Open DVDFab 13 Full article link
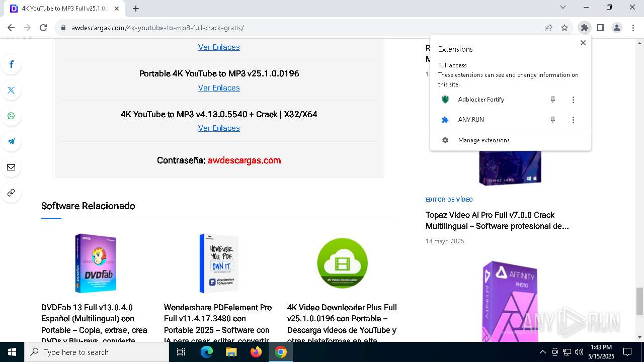644x362 pixels. [x=95, y=324]
